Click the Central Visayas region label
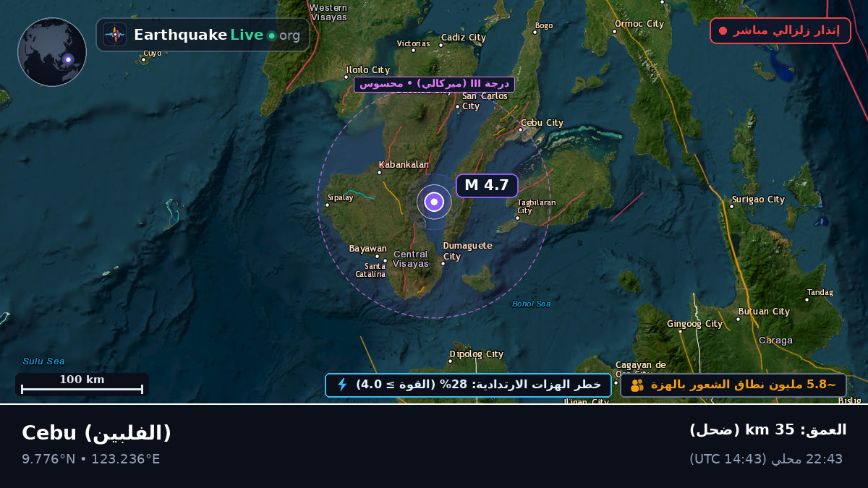 411,259
